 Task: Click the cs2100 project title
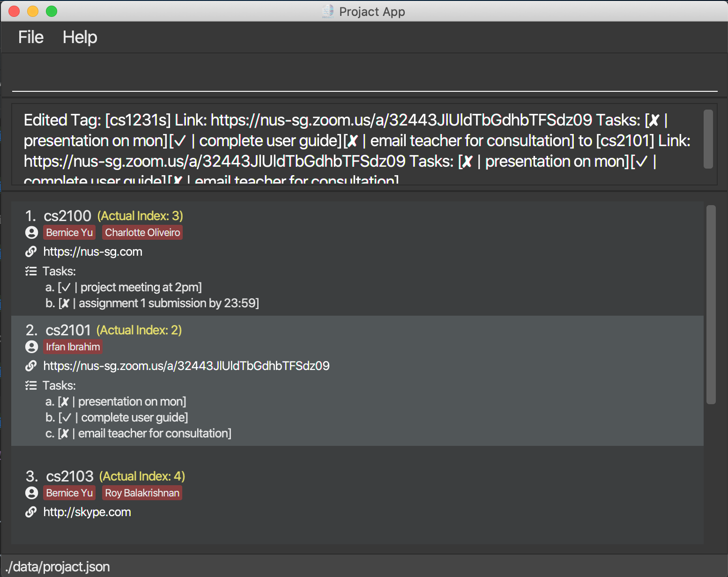tap(67, 216)
